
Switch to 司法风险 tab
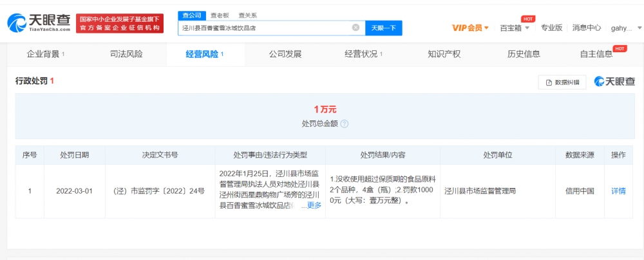click(x=126, y=54)
